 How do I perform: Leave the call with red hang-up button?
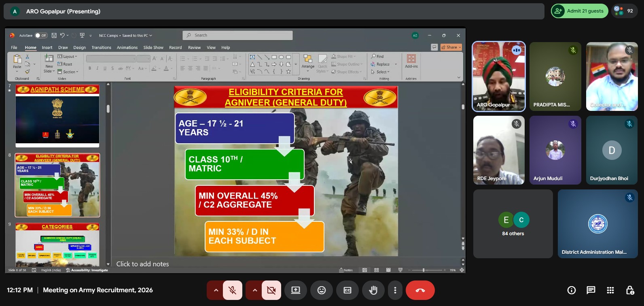pos(420,290)
